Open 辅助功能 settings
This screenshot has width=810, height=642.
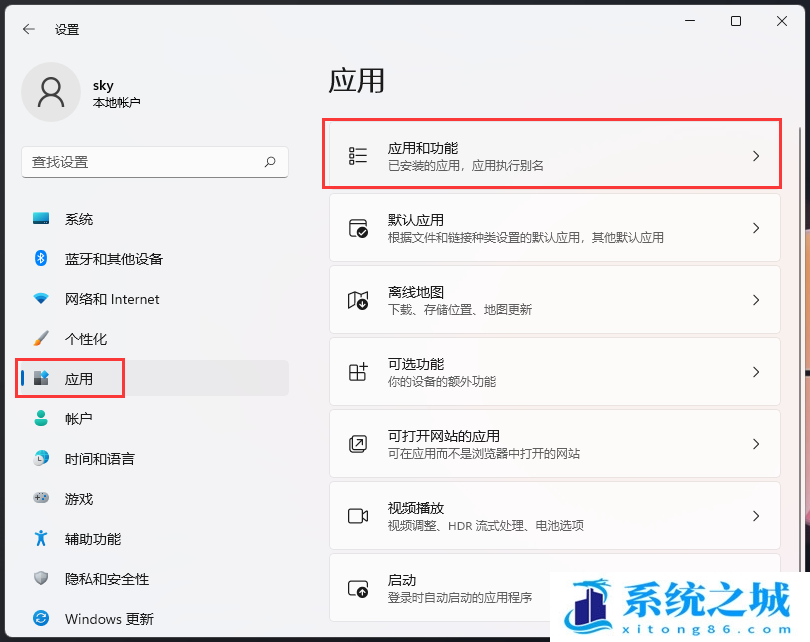coord(155,538)
